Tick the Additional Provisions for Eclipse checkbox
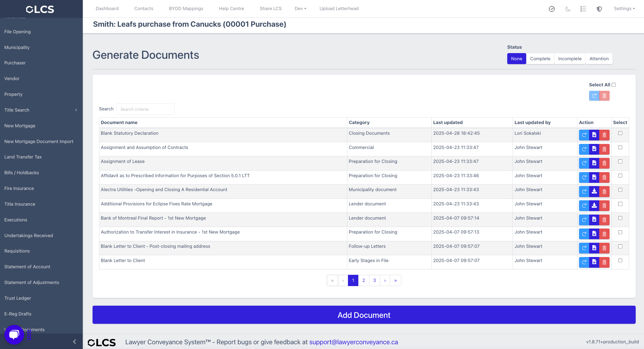The image size is (644, 349). (620, 204)
